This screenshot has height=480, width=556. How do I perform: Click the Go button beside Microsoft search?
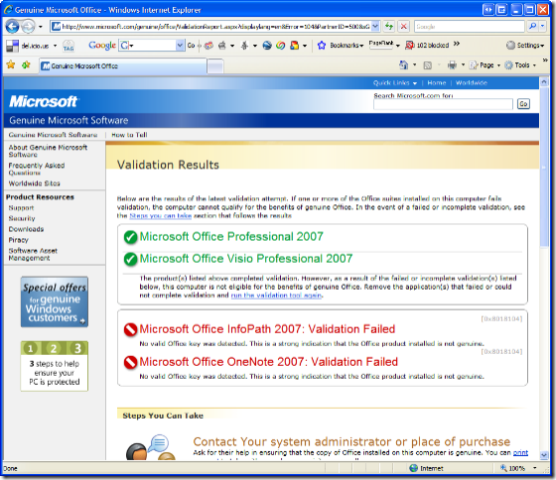(523, 104)
